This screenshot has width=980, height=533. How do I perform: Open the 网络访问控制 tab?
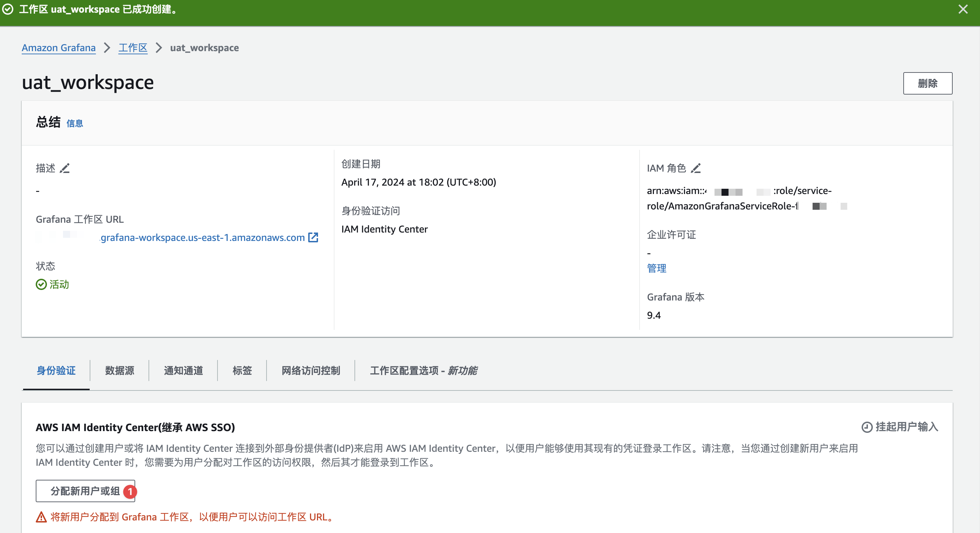pos(311,370)
